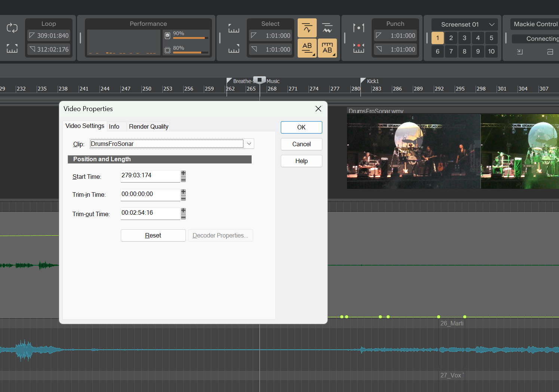Toggle Ripple Edit AB button
559x392 pixels.
(307, 48)
